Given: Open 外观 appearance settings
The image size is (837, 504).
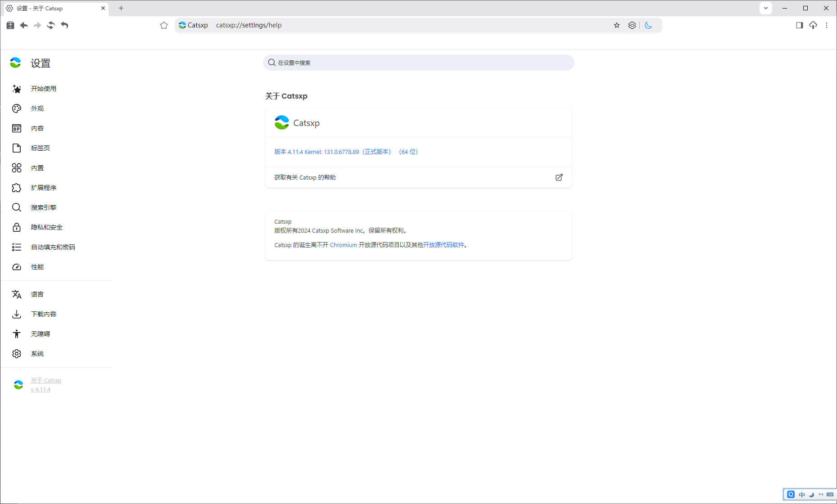Looking at the screenshot, I should tap(37, 108).
